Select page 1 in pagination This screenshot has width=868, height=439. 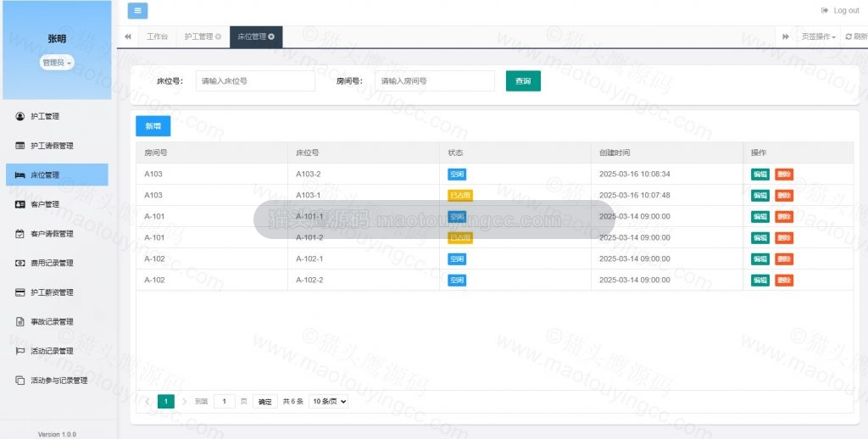click(166, 402)
